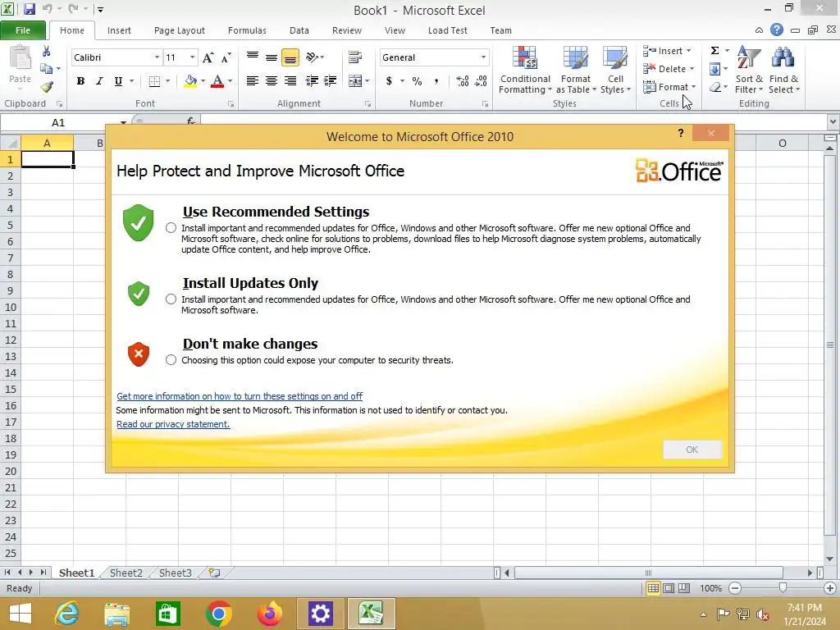Switch to the Insert ribbon tab

click(x=119, y=30)
